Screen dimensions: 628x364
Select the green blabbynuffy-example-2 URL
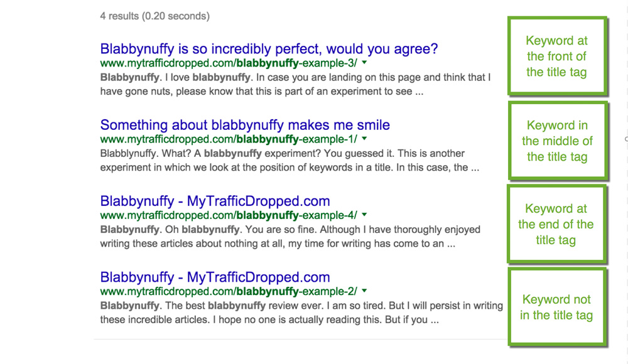229,291
